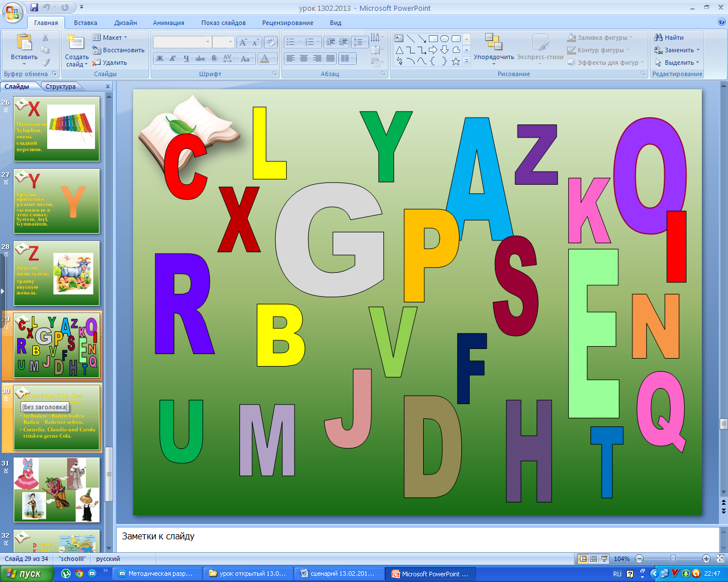Image resolution: width=728 pixels, height=582 pixels.
Task: Pick the oval shape in shapes gallery
Action: point(445,39)
